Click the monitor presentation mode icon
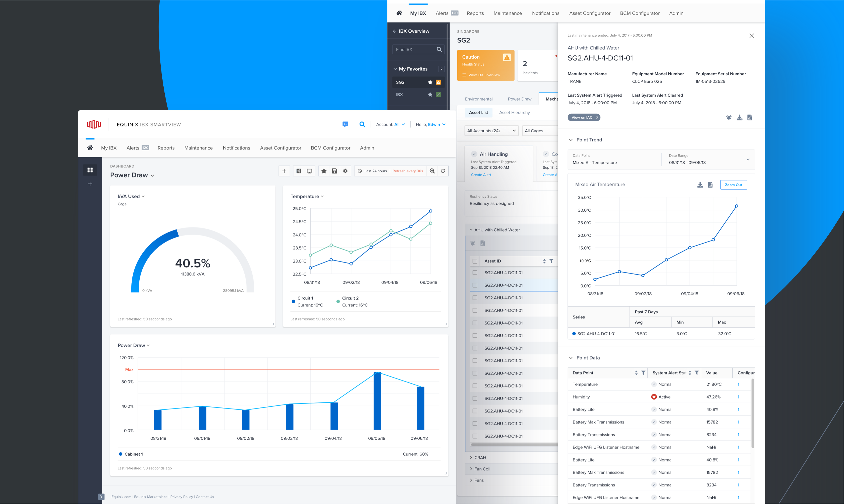This screenshot has height=504, width=844. coord(310,171)
